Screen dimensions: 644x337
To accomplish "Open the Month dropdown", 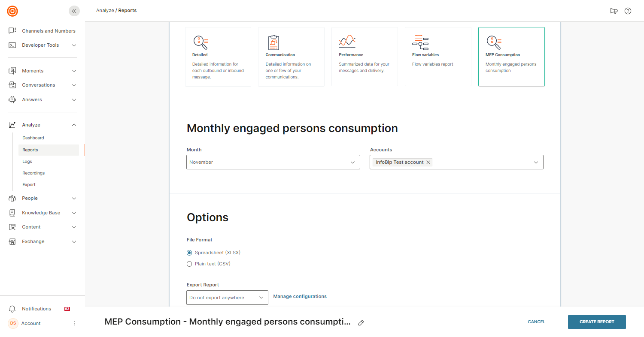I will [273, 162].
